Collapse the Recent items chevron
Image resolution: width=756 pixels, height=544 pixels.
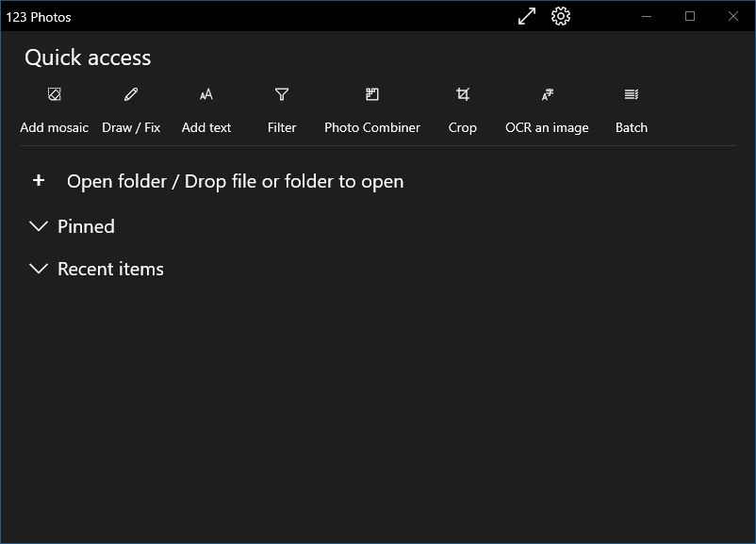coord(39,269)
